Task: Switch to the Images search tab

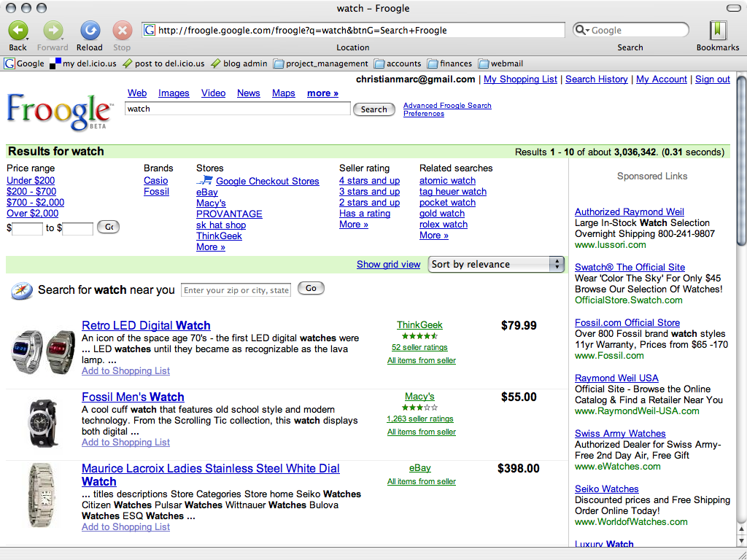Action: coord(174,93)
